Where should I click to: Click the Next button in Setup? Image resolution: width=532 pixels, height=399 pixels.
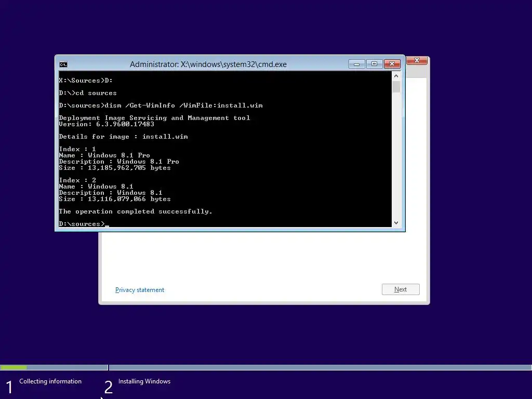click(401, 289)
